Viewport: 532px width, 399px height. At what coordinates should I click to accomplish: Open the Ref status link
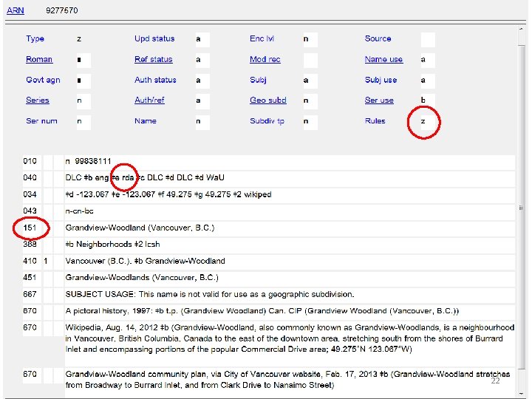click(x=154, y=59)
